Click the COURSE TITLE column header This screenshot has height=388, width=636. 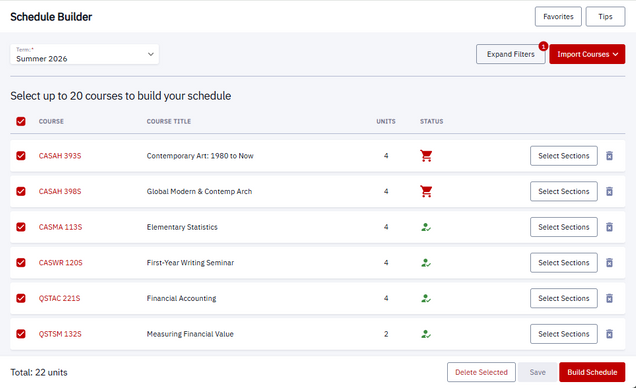(169, 121)
